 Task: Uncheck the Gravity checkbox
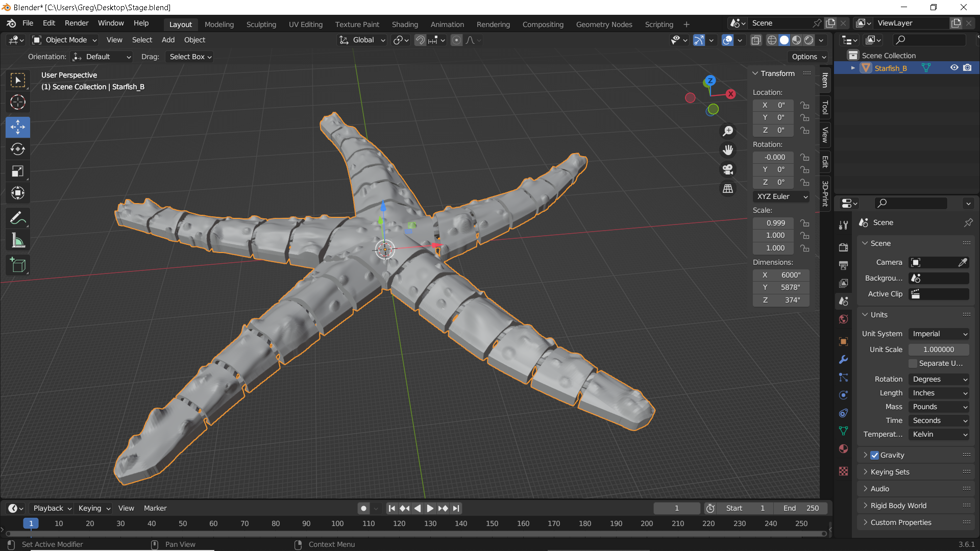875,455
